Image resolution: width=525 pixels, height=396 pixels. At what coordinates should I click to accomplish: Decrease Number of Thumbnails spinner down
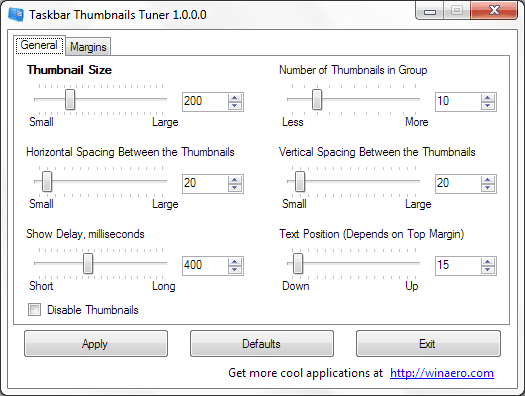coord(488,106)
